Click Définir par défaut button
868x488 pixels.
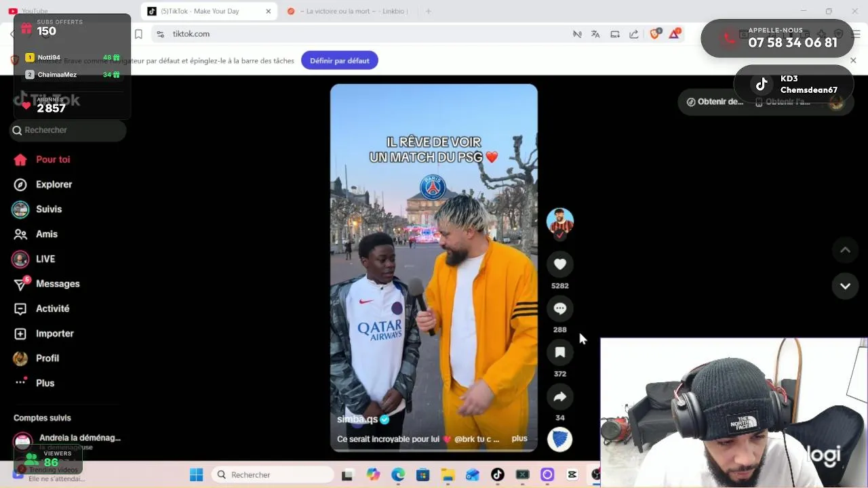pyautogui.click(x=340, y=60)
